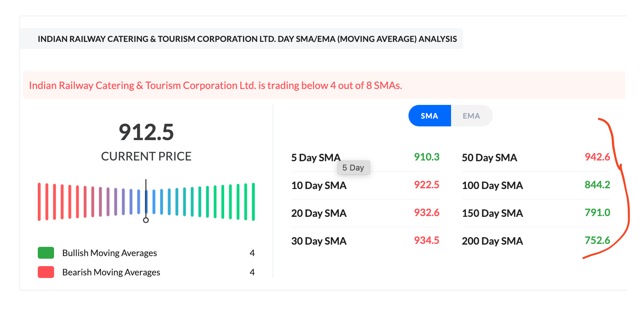Click the 100 Day SMA label
The width and height of the screenshot is (644, 318).
(x=492, y=185)
